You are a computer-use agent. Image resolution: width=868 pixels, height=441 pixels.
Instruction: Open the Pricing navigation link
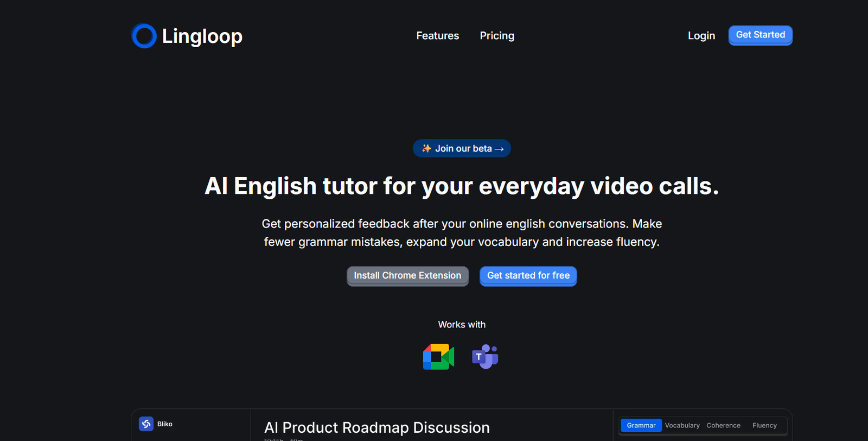click(x=497, y=36)
